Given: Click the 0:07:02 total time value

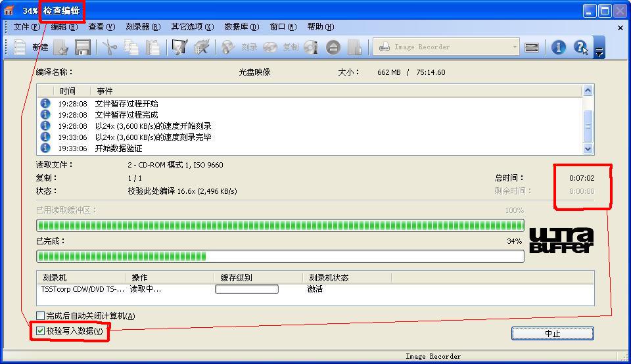Looking at the screenshot, I should (582, 178).
